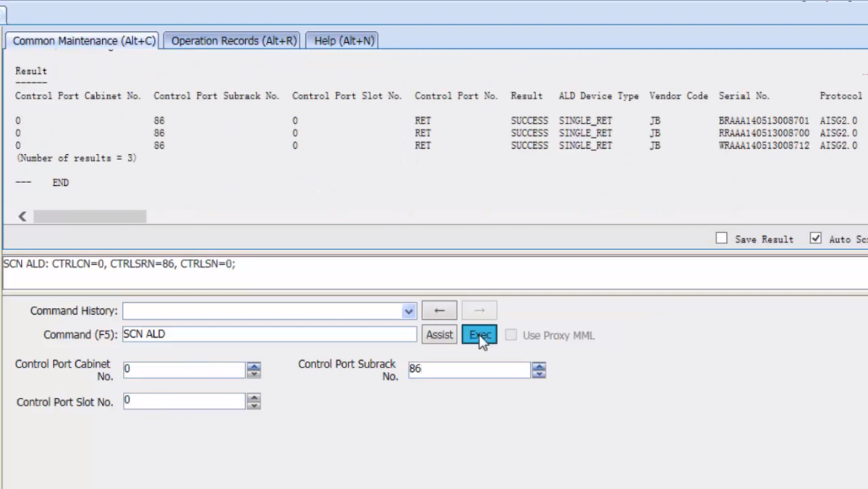
Task: Increase Control Port Subrack No. value
Action: tap(539, 367)
